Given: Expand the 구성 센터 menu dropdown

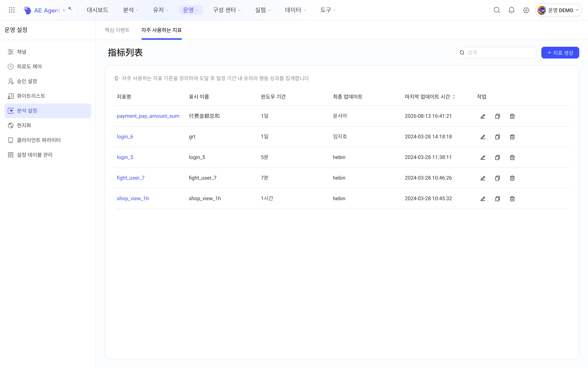Looking at the screenshot, I should pos(227,10).
